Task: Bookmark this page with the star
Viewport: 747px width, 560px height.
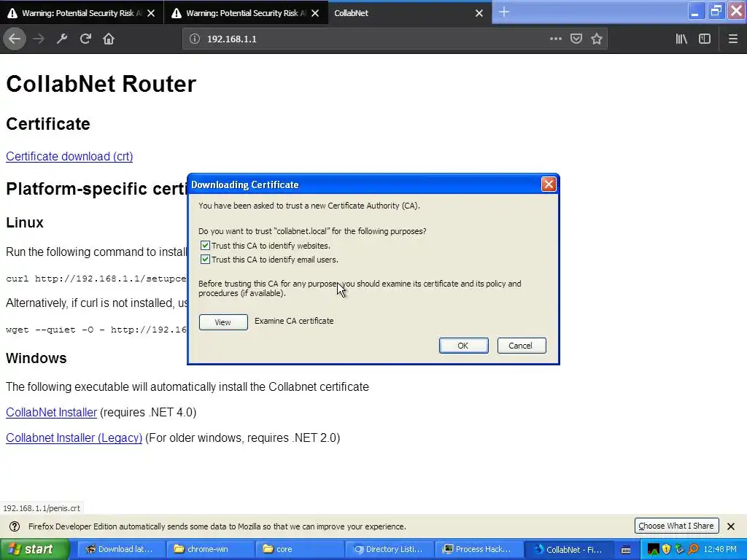Action: tap(597, 39)
